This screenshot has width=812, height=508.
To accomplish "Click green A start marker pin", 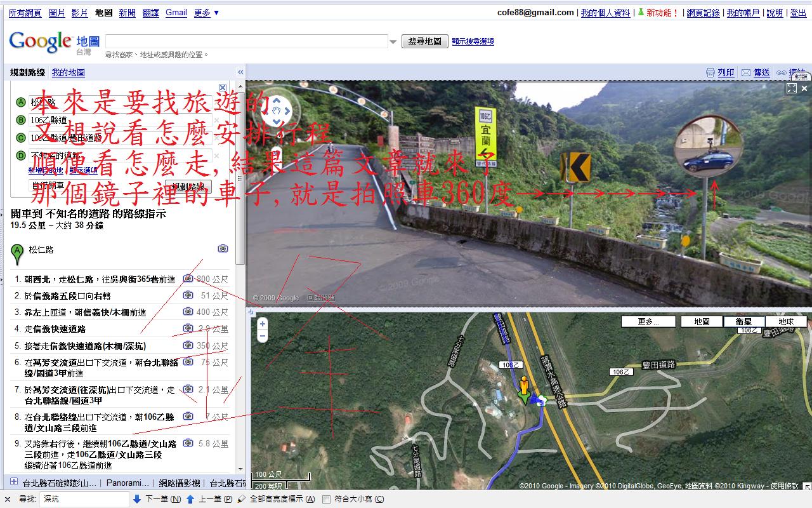I will pyautogui.click(x=18, y=253).
